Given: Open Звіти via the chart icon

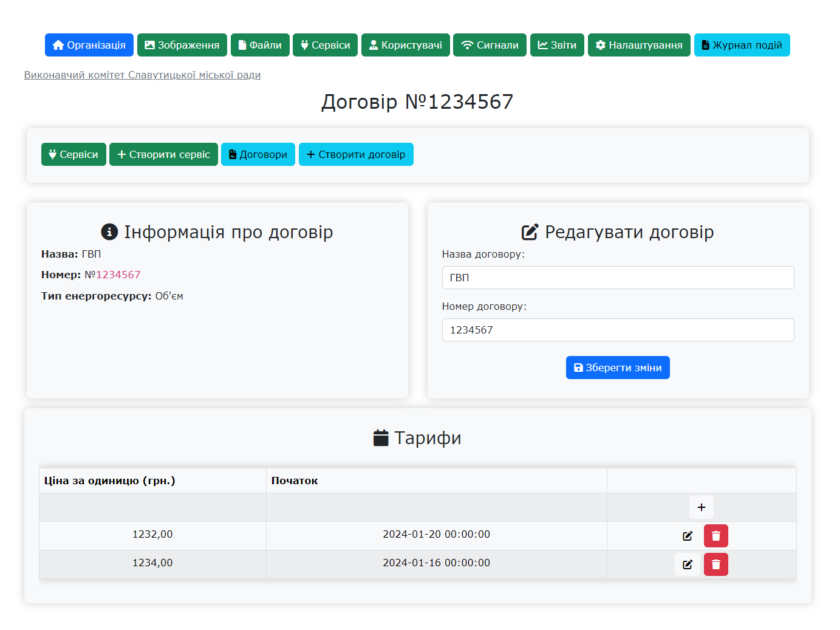Looking at the screenshot, I should tap(542, 44).
